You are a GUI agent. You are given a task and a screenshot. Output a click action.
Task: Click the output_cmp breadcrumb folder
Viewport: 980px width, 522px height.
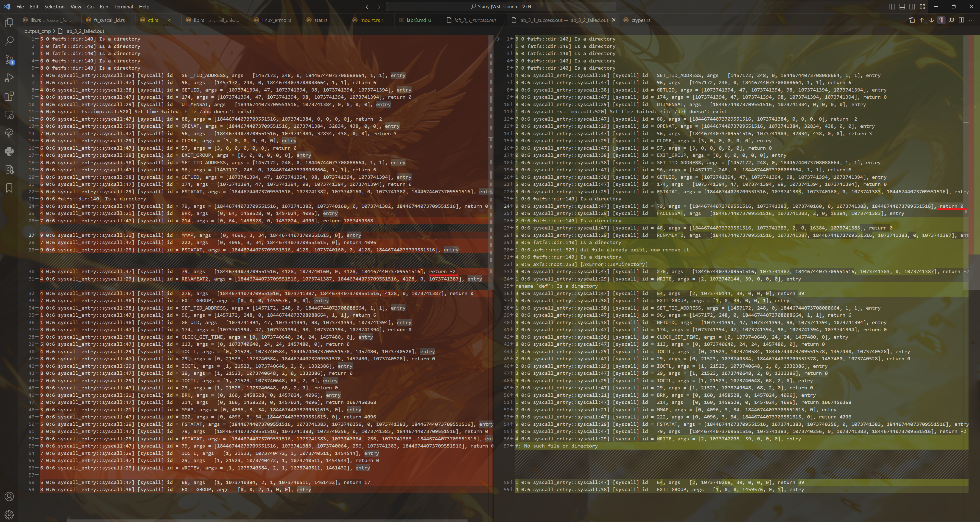pos(37,31)
